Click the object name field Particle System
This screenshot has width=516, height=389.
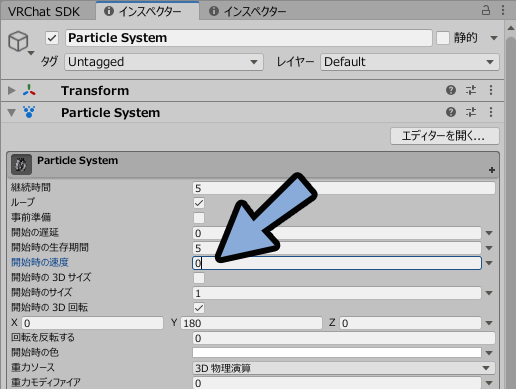[x=249, y=38]
